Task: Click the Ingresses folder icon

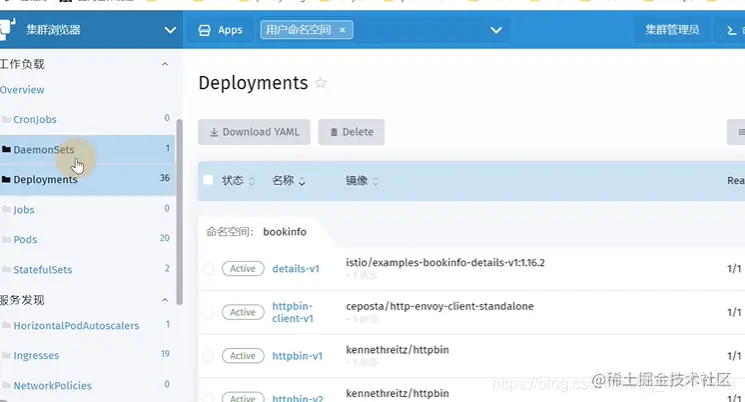Action: (x=6, y=355)
